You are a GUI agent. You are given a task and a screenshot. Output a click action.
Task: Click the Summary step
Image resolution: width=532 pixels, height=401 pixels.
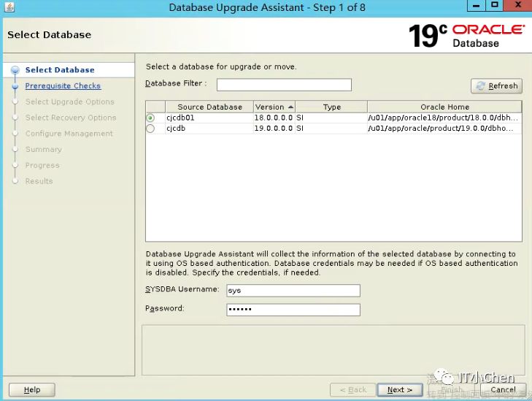[44, 150]
